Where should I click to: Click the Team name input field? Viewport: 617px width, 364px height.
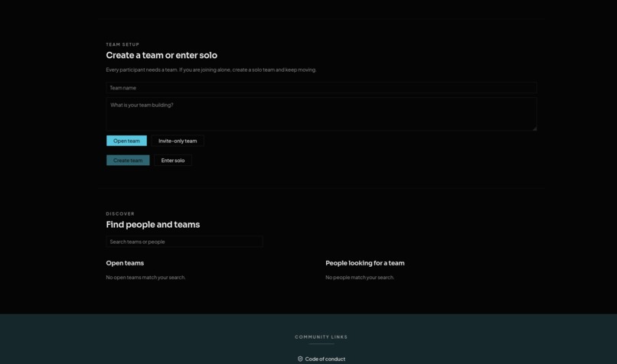pyautogui.click(x=321, y=88)
